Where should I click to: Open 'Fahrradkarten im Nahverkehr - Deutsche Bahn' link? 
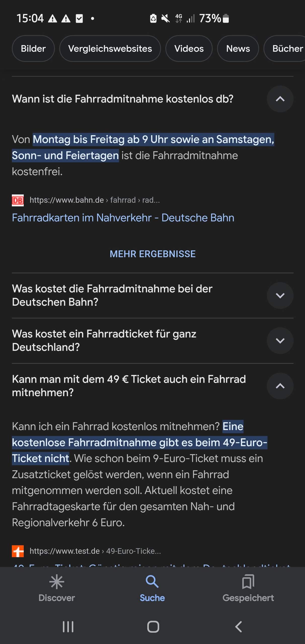point(123,218)
